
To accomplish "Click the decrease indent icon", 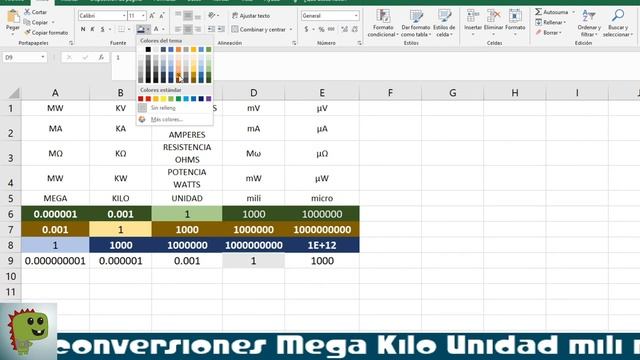I will [211, 29].
